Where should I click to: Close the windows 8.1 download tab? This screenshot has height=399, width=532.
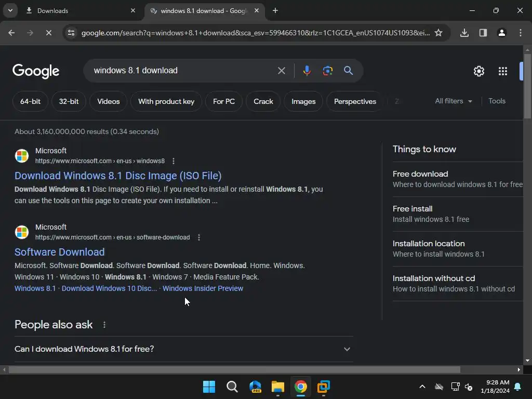257,10
